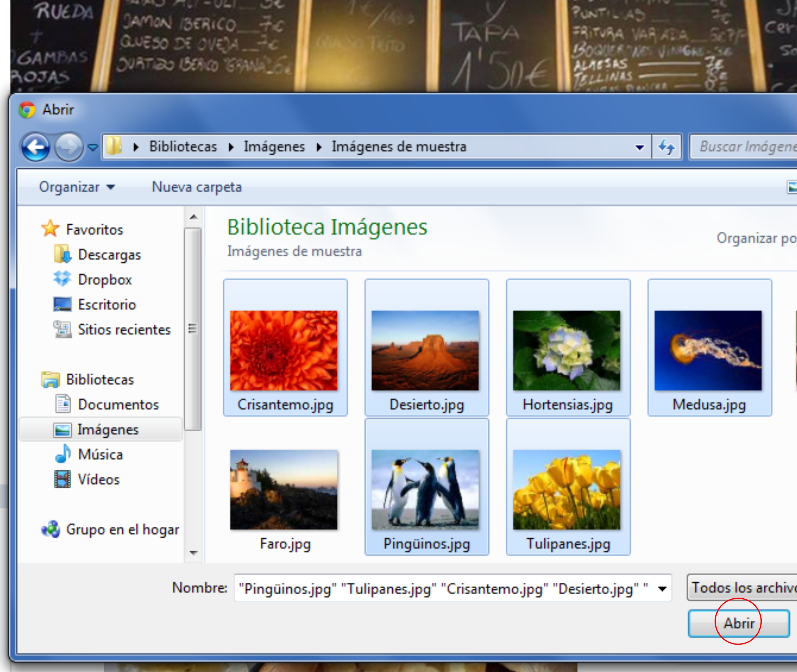Expand the recent pages dropdown arrow
This screenshot has height=672, width=797.
(92, 147)
